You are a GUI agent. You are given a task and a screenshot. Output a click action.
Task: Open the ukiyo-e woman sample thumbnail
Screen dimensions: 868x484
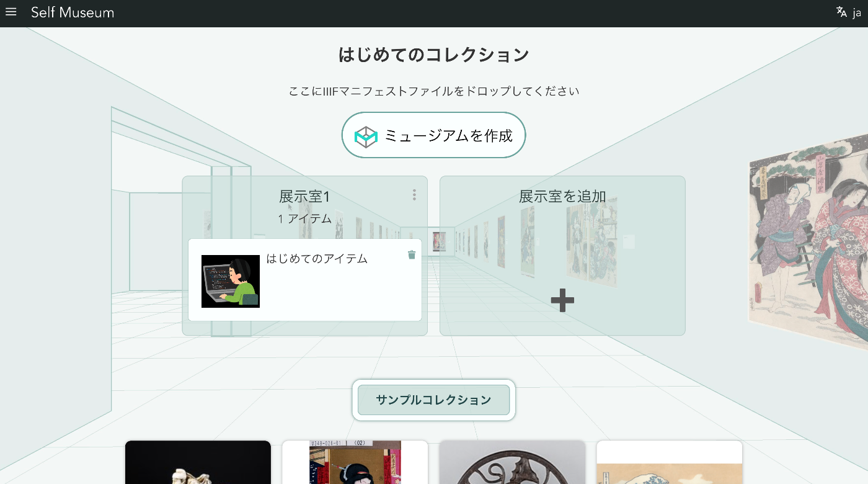[x=355, y=462]
